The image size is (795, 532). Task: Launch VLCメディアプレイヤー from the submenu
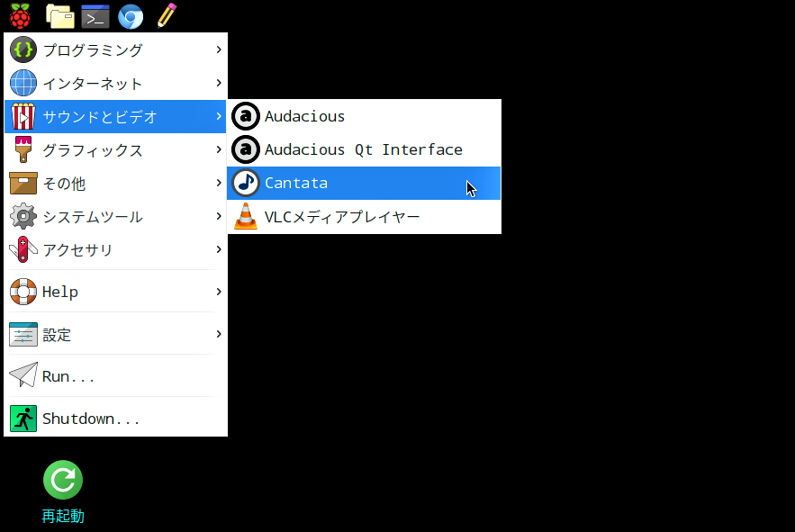click(x=364, y=217)
